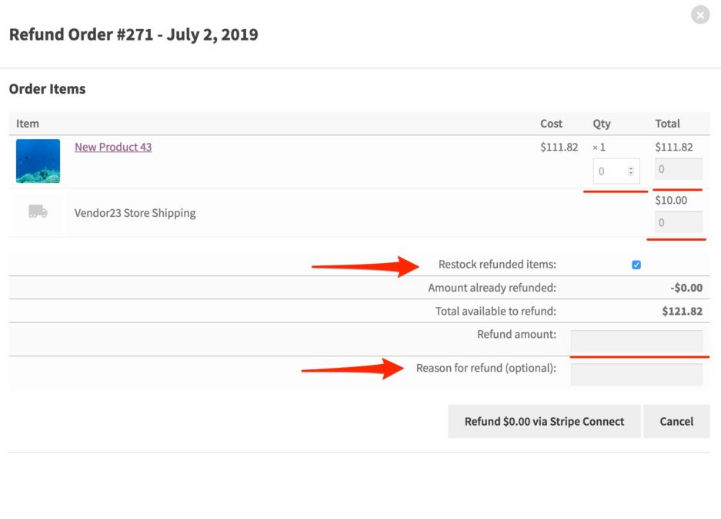Click the Refund Order #271 title
721x519 pixels.
tap(134, 34)
